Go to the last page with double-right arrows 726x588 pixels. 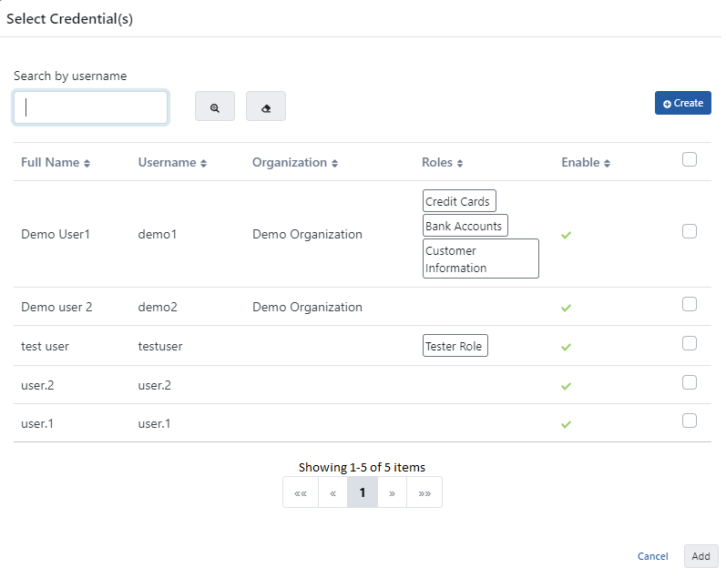(424, 492)
